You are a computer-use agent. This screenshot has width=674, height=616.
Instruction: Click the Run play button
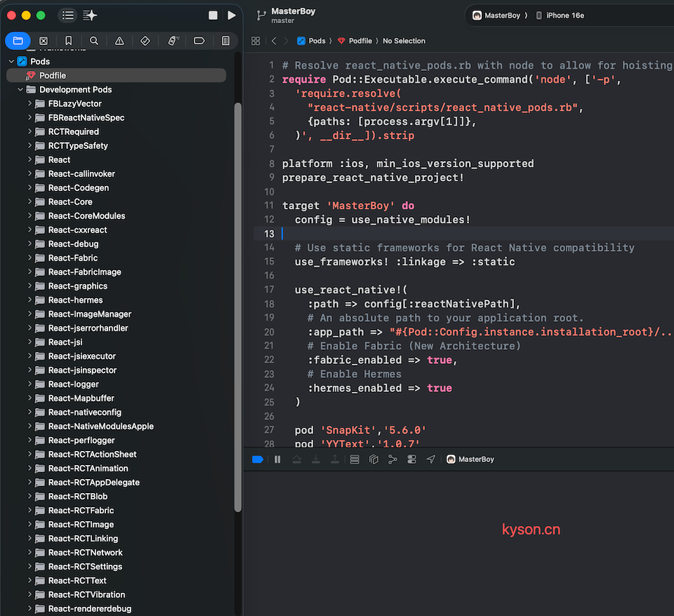tap(232, 15)
